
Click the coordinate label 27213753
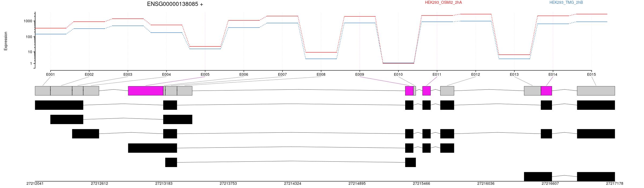(x=228, y=184)
